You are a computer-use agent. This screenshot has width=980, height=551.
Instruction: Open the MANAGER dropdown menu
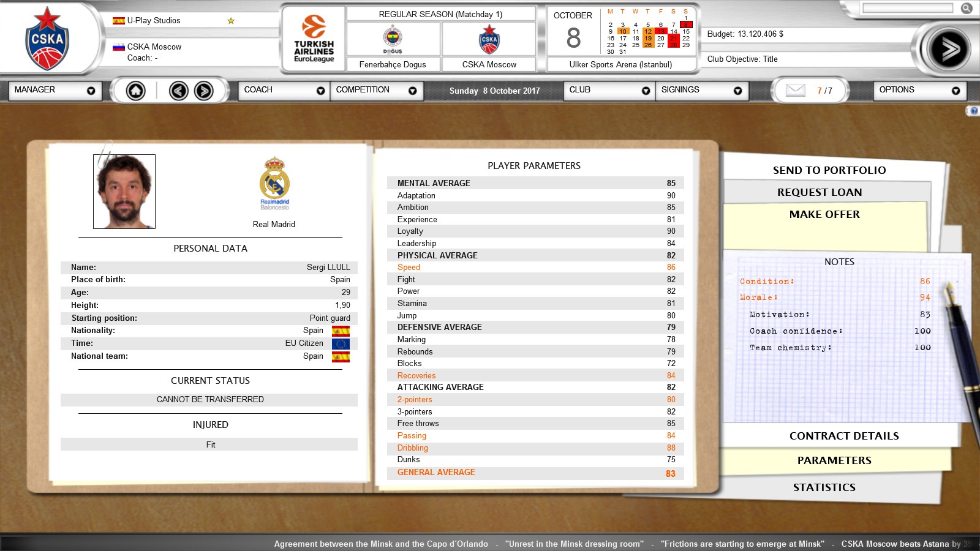click(x=55, y=90)
